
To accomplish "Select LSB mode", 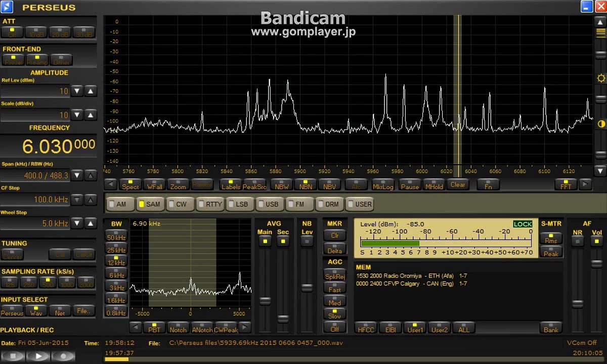I will [x=239, y=204].
